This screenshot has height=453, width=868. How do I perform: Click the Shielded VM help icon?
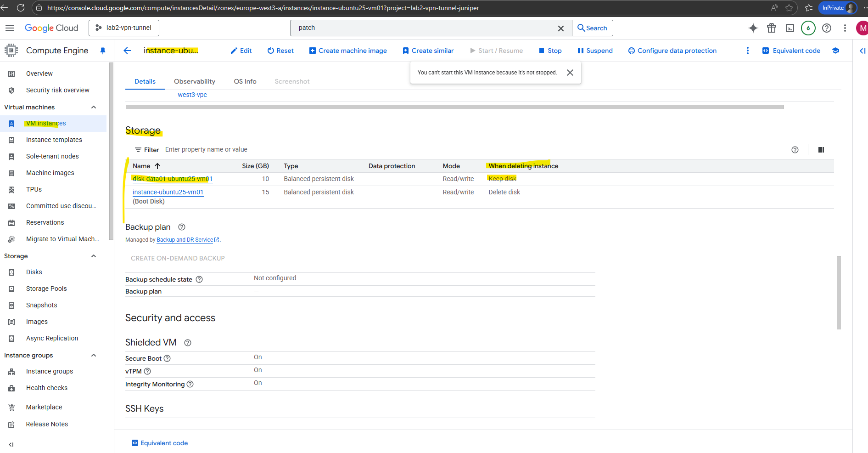pos(188,343)
